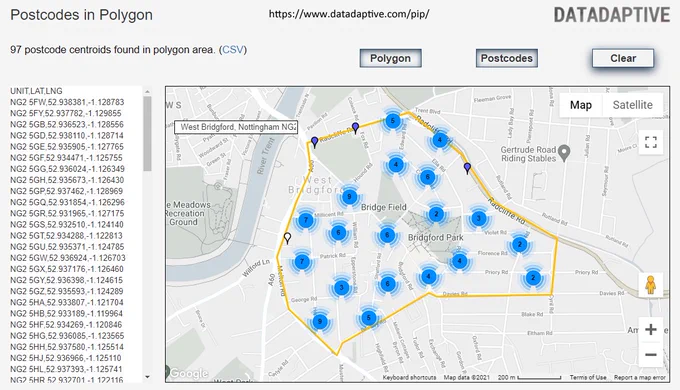Click the blue pin marker near A60 on Radcliffe Rd
Image resolution: width=680 pixels, height=390 pixels.
315,142
